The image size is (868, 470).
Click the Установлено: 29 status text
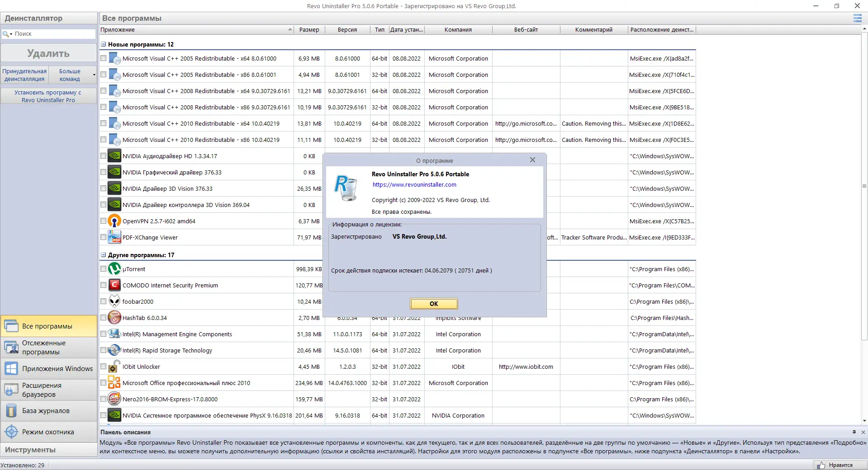[23, 465]
